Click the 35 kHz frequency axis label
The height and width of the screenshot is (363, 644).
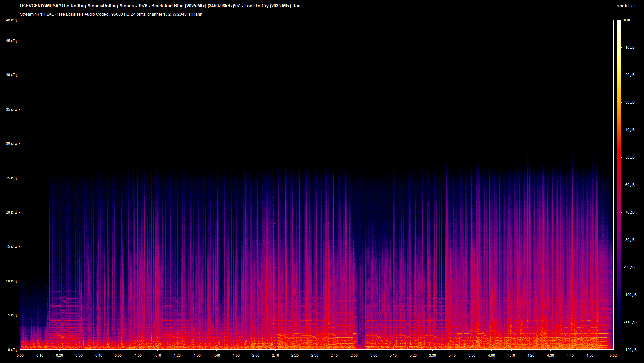click(11, 109)
